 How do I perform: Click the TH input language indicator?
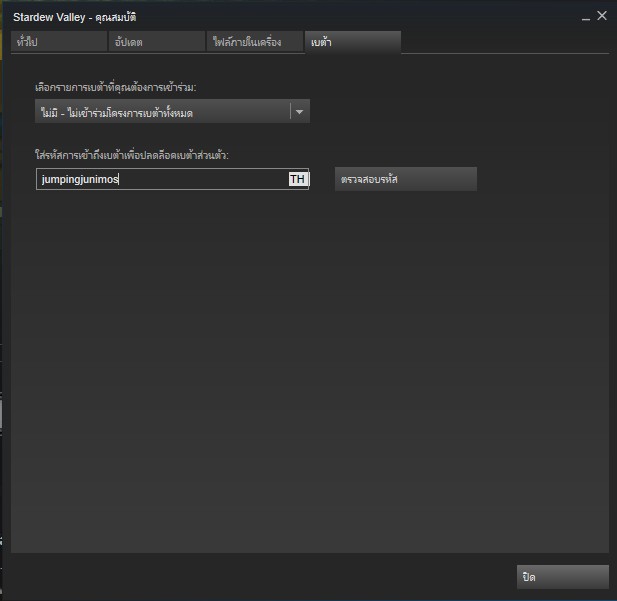(298, 179)
